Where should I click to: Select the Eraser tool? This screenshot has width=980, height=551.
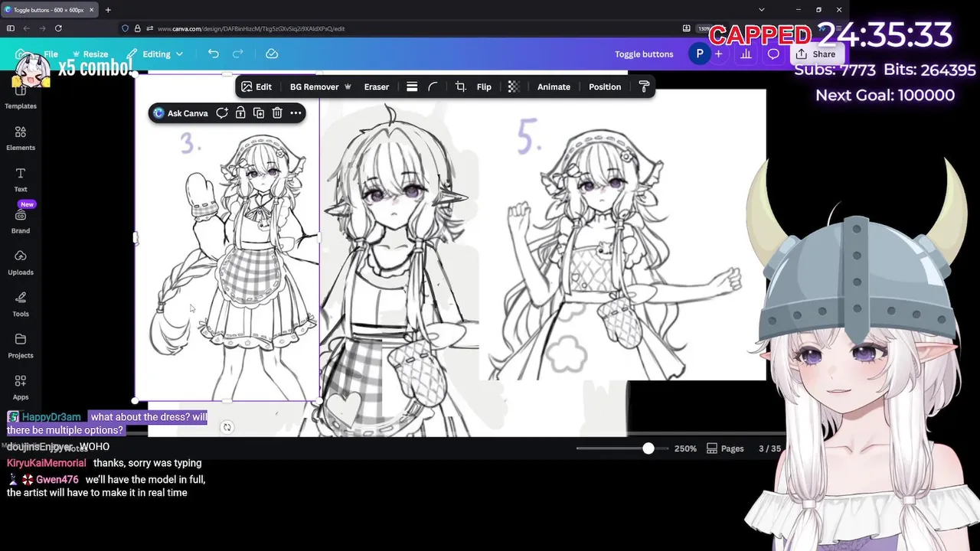pos(376,86)
